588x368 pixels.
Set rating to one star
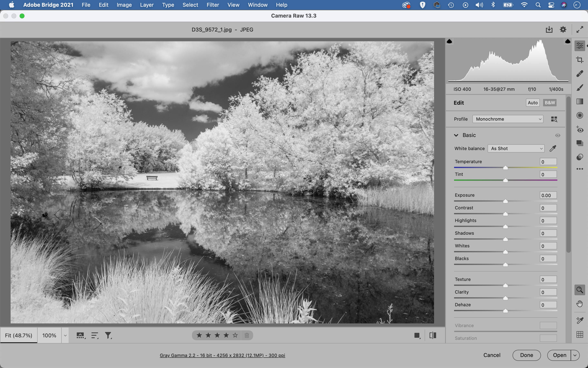[x=199, y=335]
